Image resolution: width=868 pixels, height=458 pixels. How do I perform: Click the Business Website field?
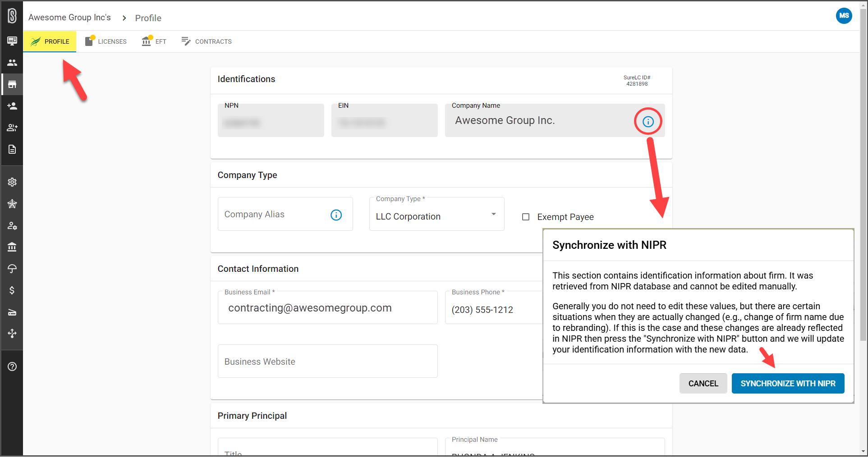pos(328,361)
